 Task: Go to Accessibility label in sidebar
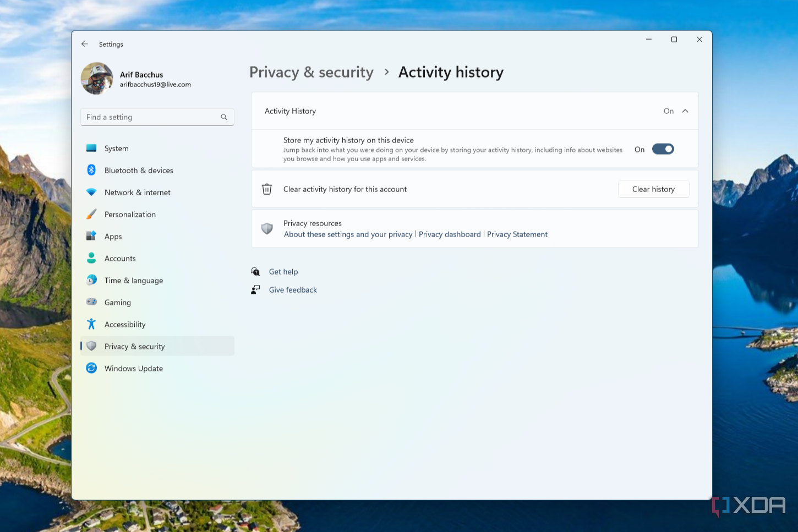point(125,325)
